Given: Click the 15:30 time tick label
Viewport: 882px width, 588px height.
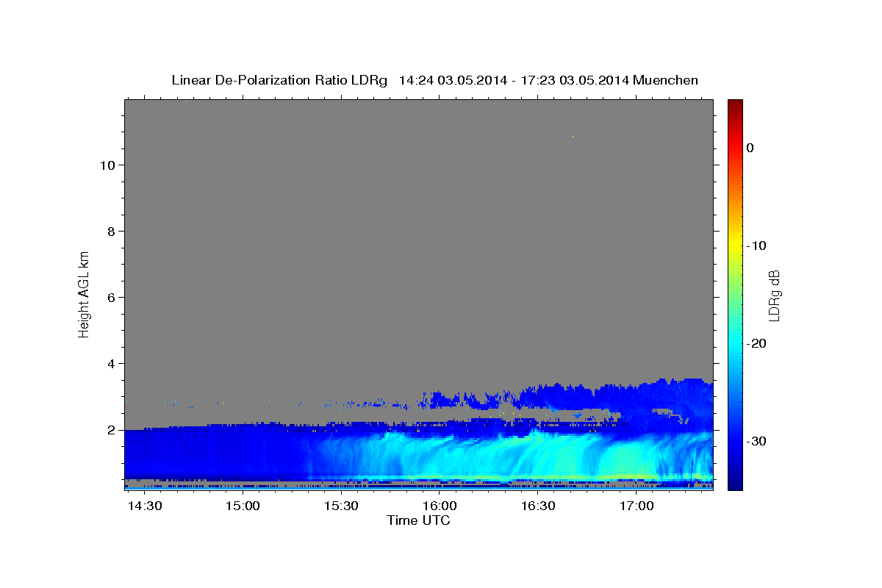Looking at the screenshot, I should tap(341, 506).
